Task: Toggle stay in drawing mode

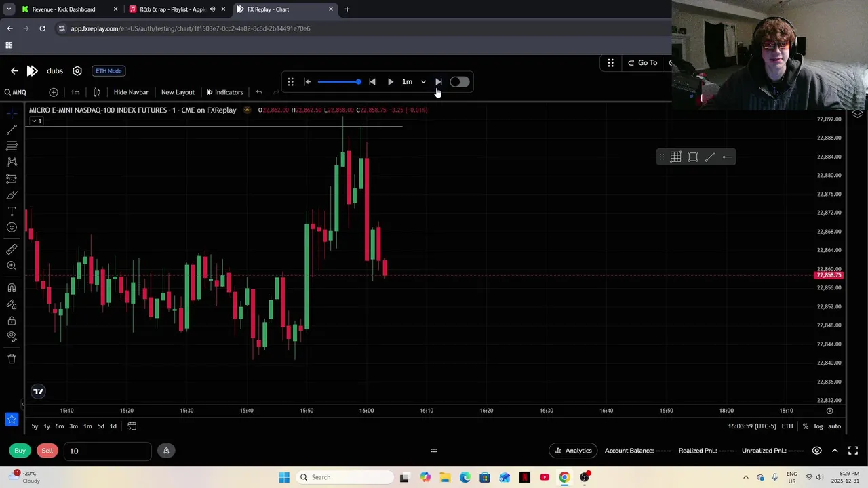Action: 12,304
